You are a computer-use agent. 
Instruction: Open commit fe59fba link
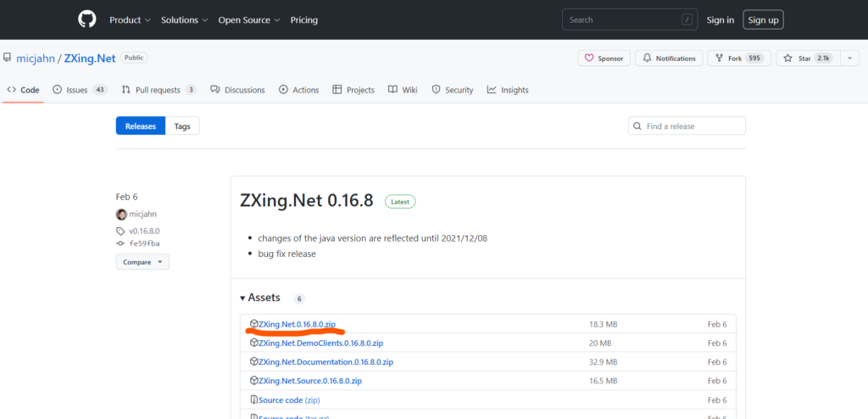[144, 243]
